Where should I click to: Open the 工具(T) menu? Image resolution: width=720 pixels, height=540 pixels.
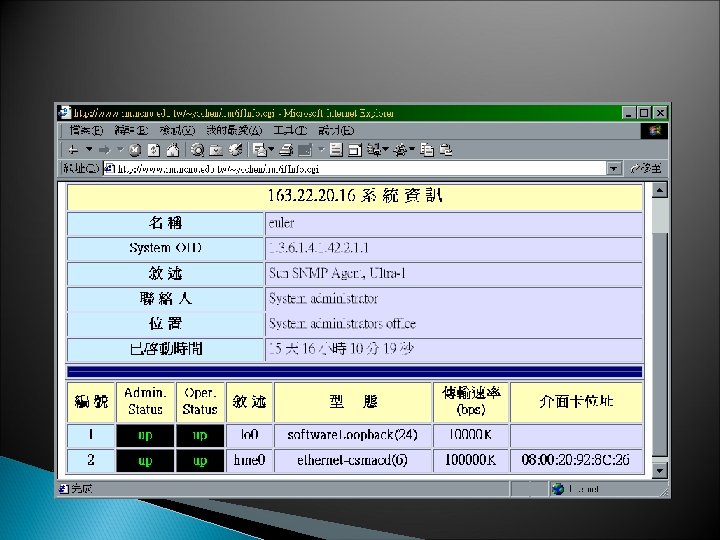coord(290,131)
